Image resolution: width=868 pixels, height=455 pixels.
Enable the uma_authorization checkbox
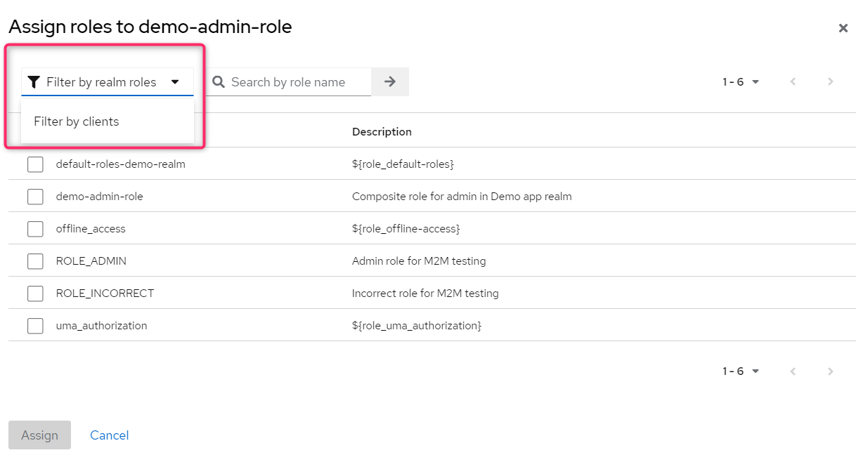click(35, 326)
